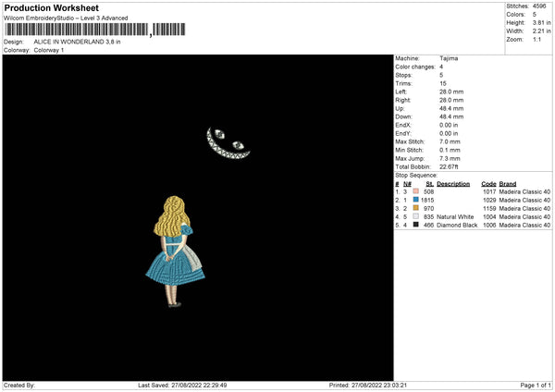555x392 pixels.
Task: Click stitch count 508 in stop row 1
Action: click(x=428, y=191)
